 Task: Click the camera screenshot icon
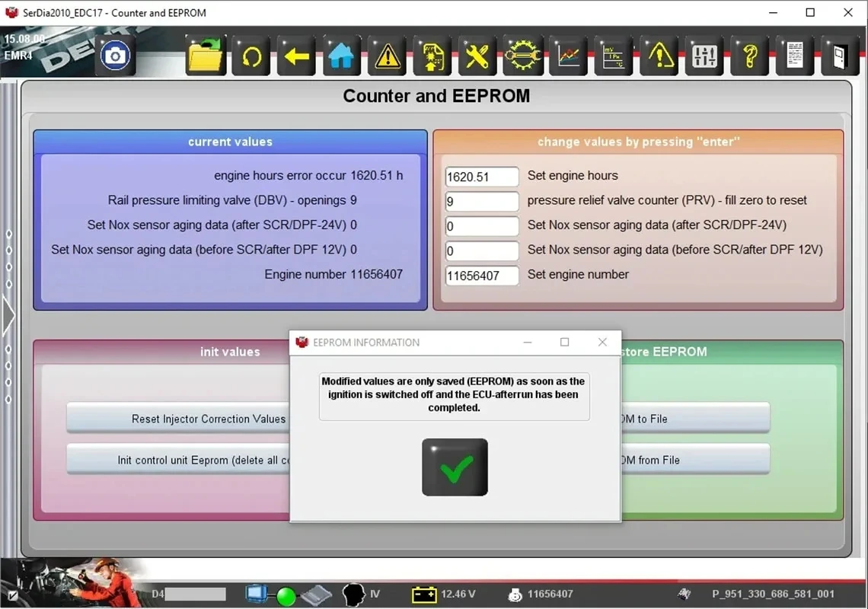[x=115, y=56]
